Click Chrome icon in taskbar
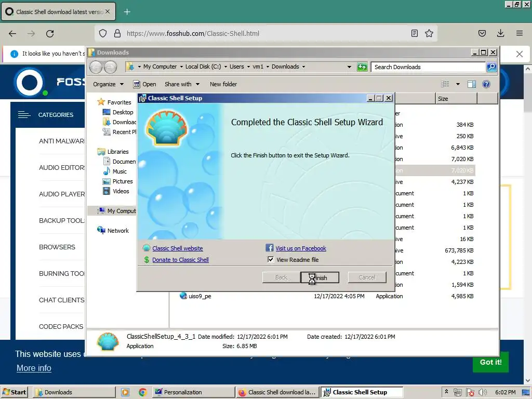The image size is (532, 399). 142,392
